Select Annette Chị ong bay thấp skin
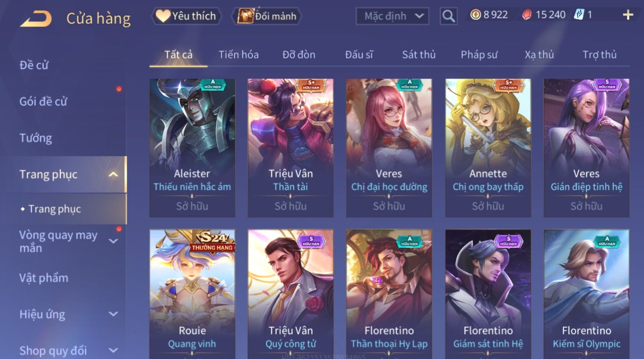 pyautogui.click(x=488, y=148)
